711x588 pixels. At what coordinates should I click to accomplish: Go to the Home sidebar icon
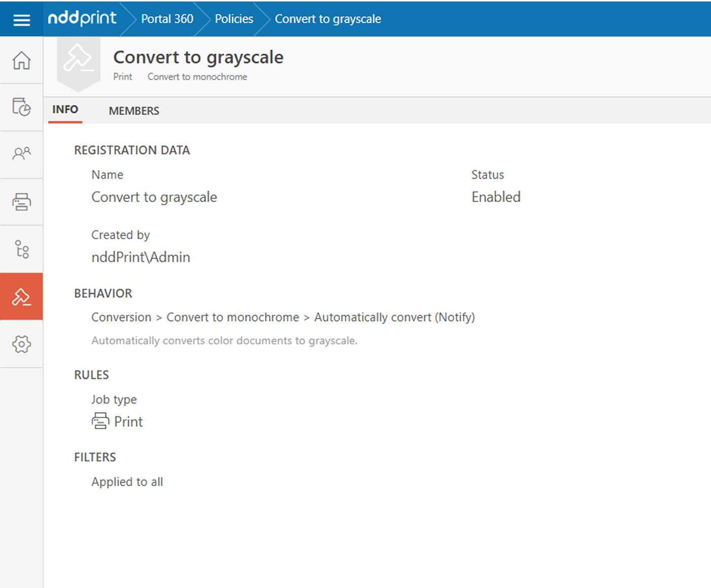tap(21, 60)
